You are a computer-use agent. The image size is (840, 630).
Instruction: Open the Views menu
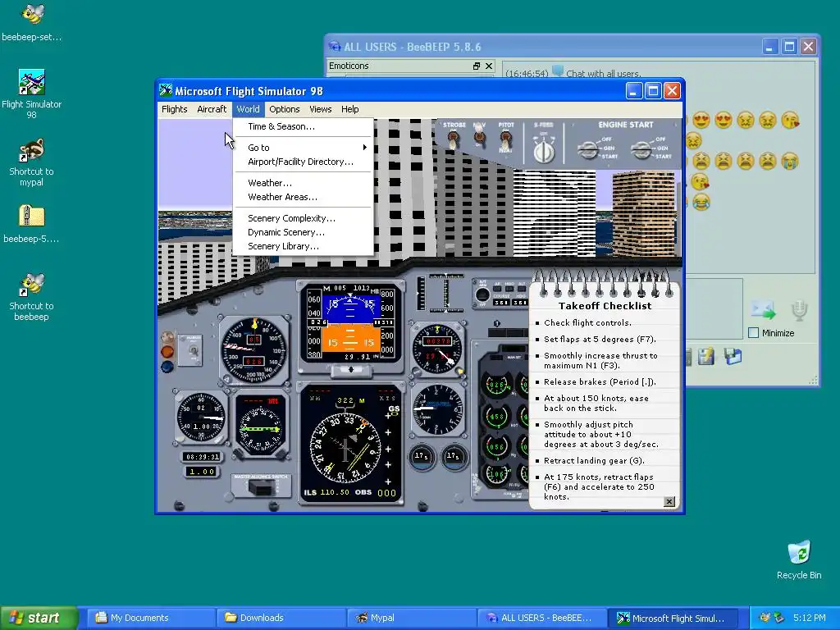(321, 109)
